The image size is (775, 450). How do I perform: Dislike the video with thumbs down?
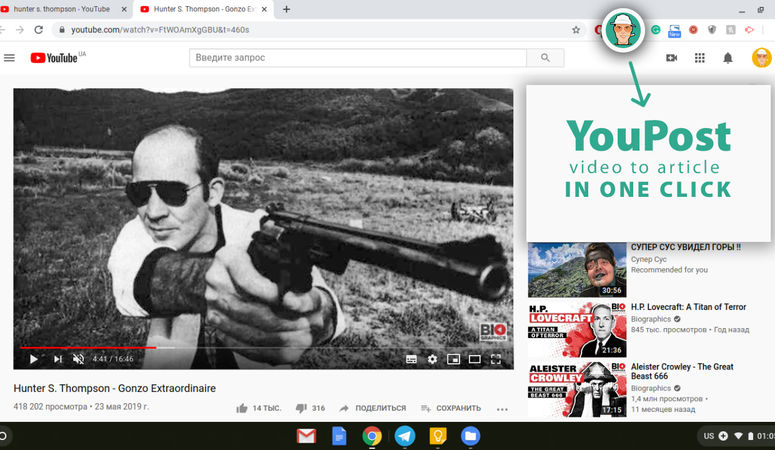[301, 408]
